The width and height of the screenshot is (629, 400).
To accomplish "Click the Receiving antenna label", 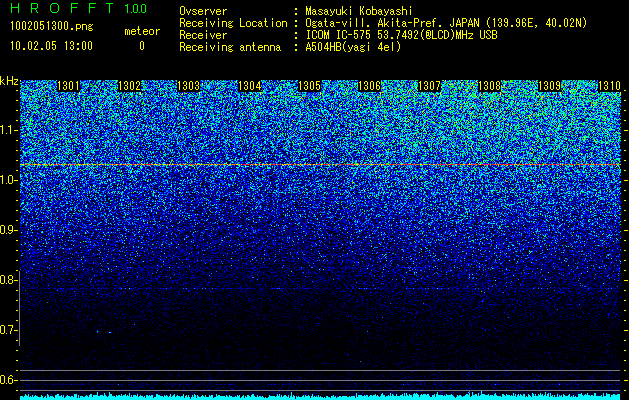I will pos(230,47).
